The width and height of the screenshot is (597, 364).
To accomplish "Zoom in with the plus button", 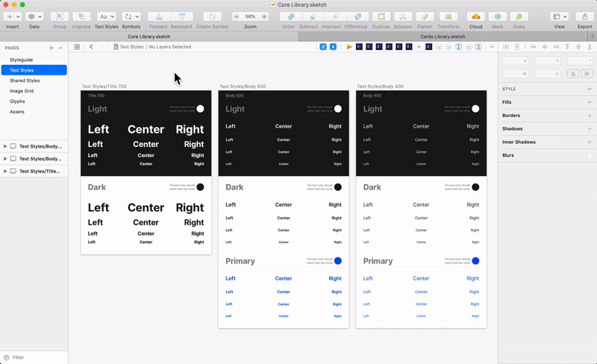I will pos(264,16).
